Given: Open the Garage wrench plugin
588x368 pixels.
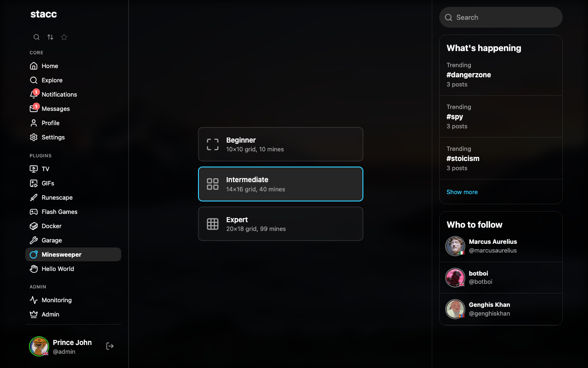Looking at the screenshot, I should tap(51, 240).
